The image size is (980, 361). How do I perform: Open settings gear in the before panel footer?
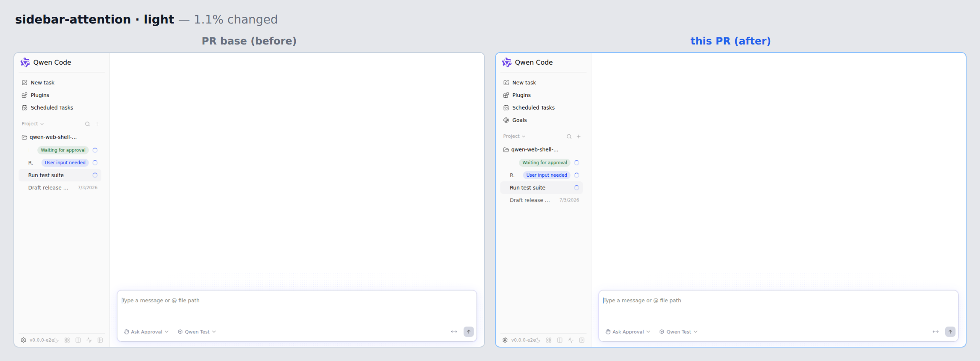coord(23,340)
